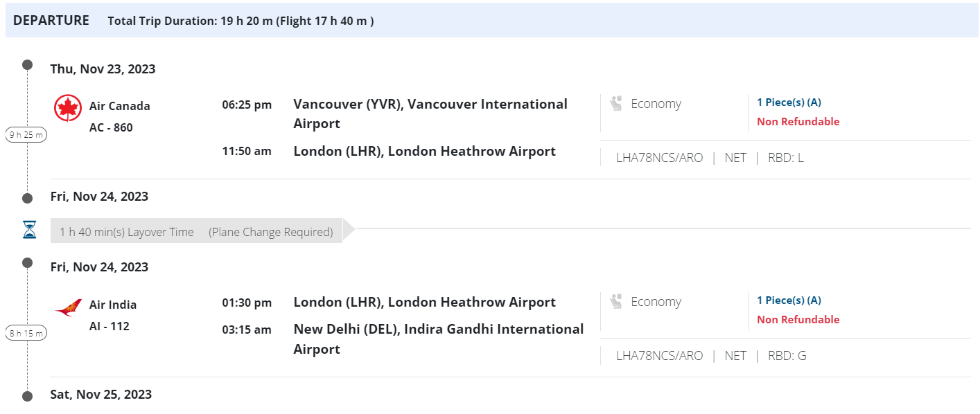The height and width of the screenshot is (414, 980).
Task: Click the timeline dot beside Sat, Nov 25
Action: [27, 396]
